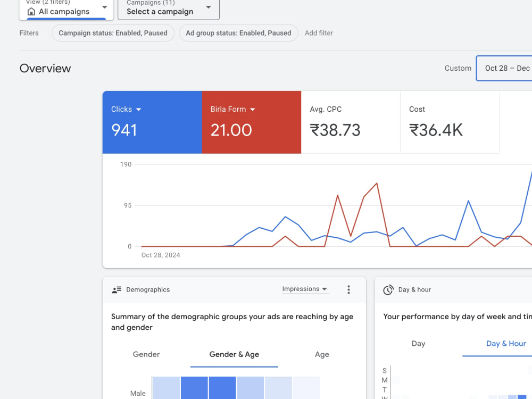Click the Custom date label
The height and width of the screenshot is (399, 532).
(x=458, y=68)
